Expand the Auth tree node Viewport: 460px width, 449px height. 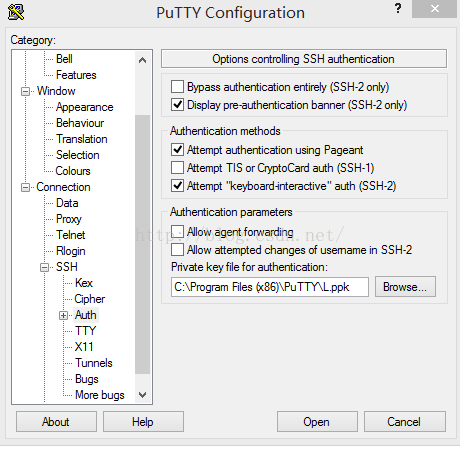(x=64, y=315)
